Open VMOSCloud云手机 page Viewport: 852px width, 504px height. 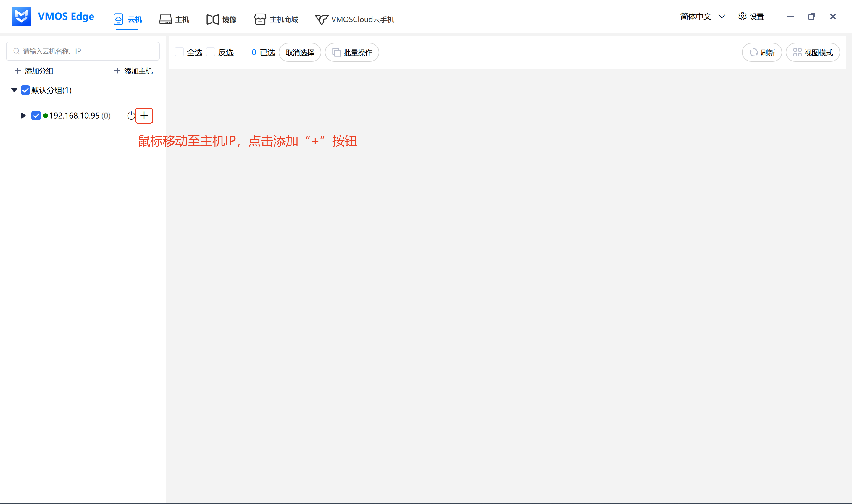354,19
